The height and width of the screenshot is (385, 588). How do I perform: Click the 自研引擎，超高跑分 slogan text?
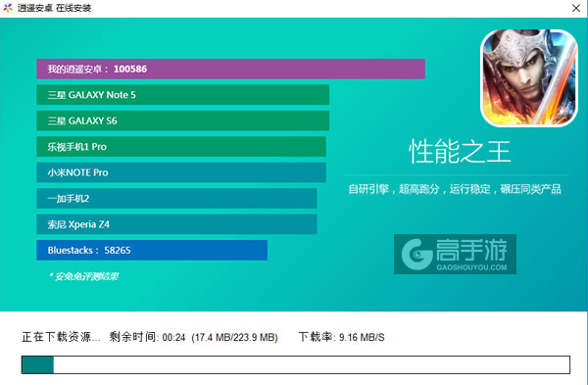(x=455, y=189)
